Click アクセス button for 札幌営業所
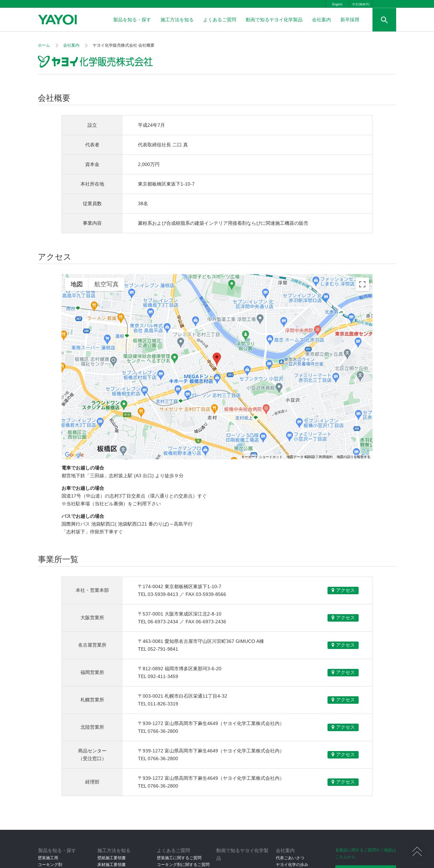434x868 pixels. pos(343,700)
